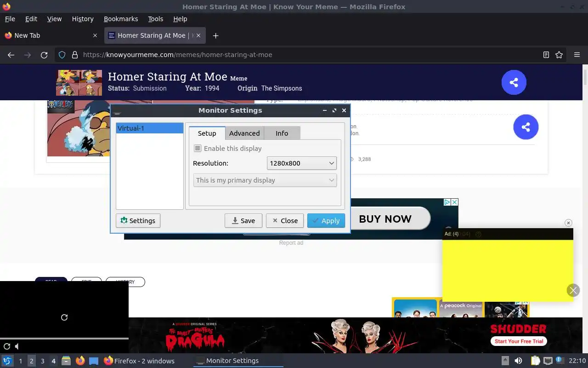View site security padlock info
The width and height of the screenshot is (588, 368).
point(75,55)
